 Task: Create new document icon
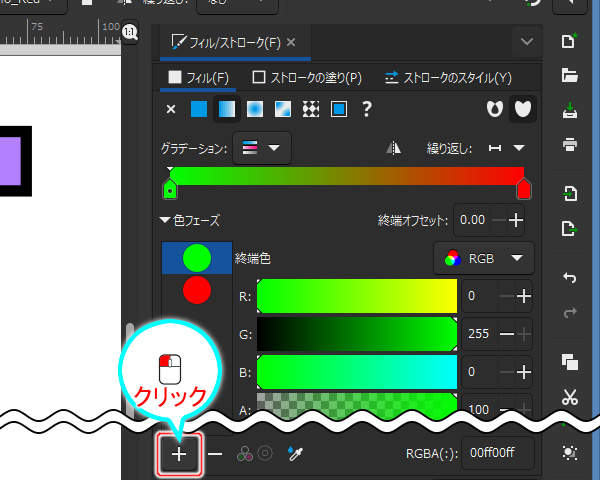point(570,41)
